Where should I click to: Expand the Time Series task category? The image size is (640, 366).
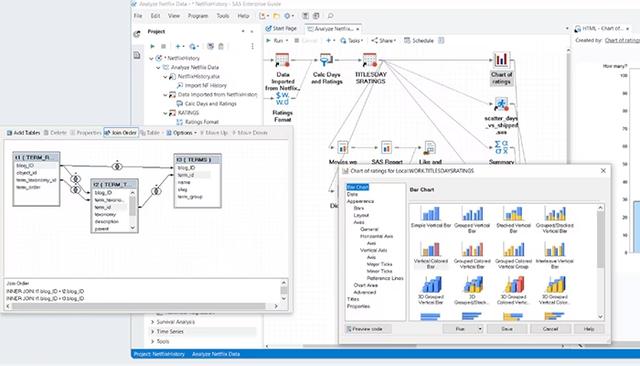pyautogui.click(x=153, y=332)
